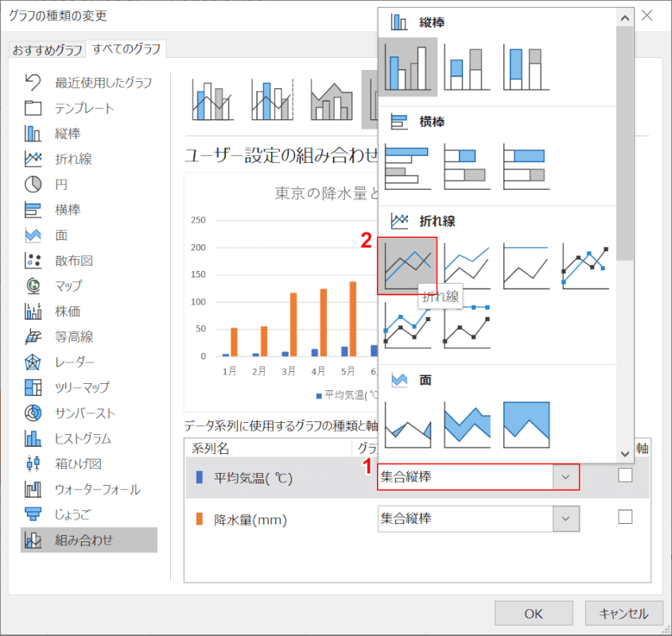Select the stacked area–clustered column combo icon
This screenshot has height=636, width=672.
pos(332,99)
